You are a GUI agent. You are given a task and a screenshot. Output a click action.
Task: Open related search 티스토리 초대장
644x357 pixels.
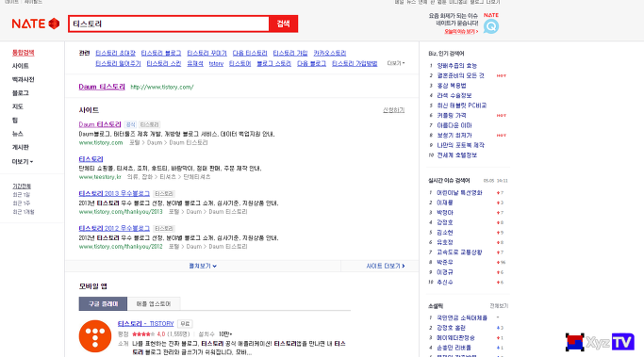[x=115, y=53]
